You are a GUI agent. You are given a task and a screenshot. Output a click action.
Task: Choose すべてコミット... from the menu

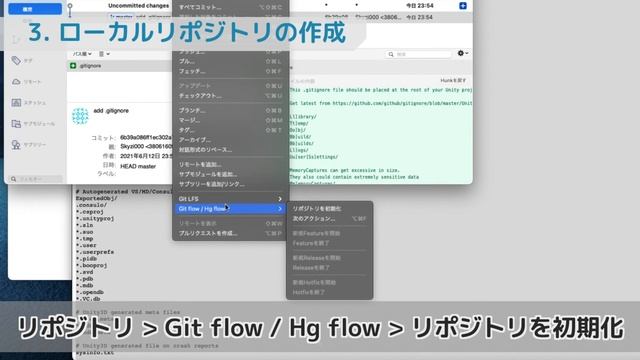[x=230, y=7]
